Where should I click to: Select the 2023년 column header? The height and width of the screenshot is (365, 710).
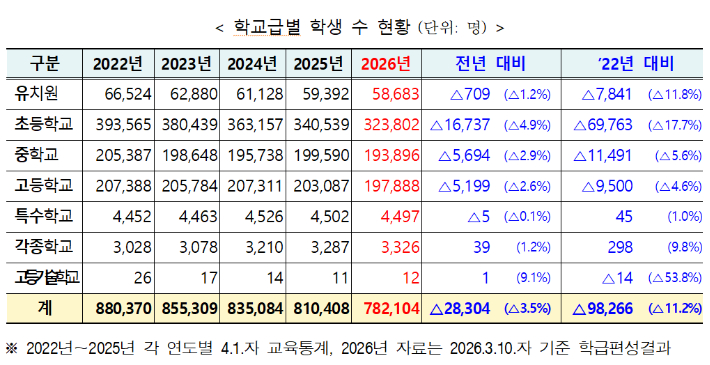click(187, 64)
